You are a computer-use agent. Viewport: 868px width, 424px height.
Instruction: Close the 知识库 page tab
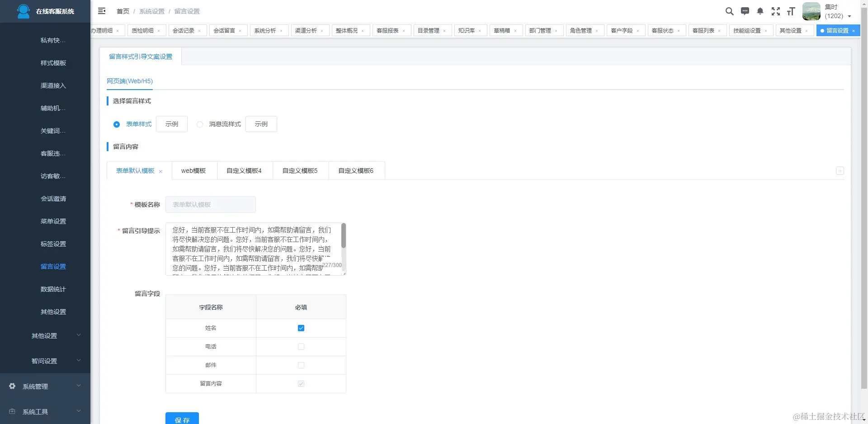coord(480,31)
